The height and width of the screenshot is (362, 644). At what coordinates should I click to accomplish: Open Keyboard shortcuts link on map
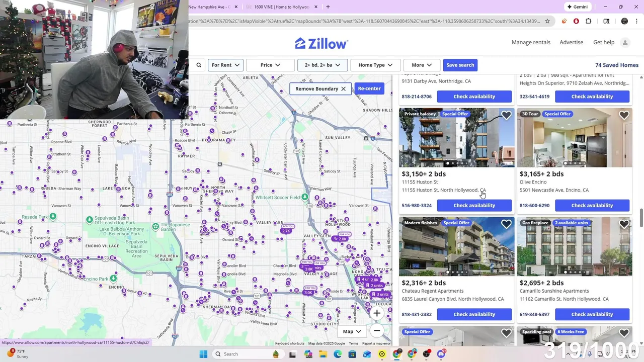point(290,343)
